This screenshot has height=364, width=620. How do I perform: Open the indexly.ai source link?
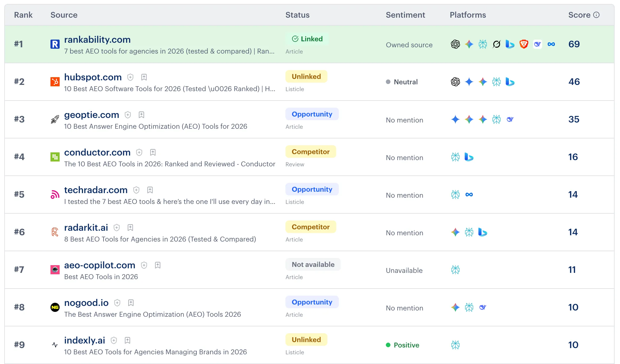[x=85, y=340]
